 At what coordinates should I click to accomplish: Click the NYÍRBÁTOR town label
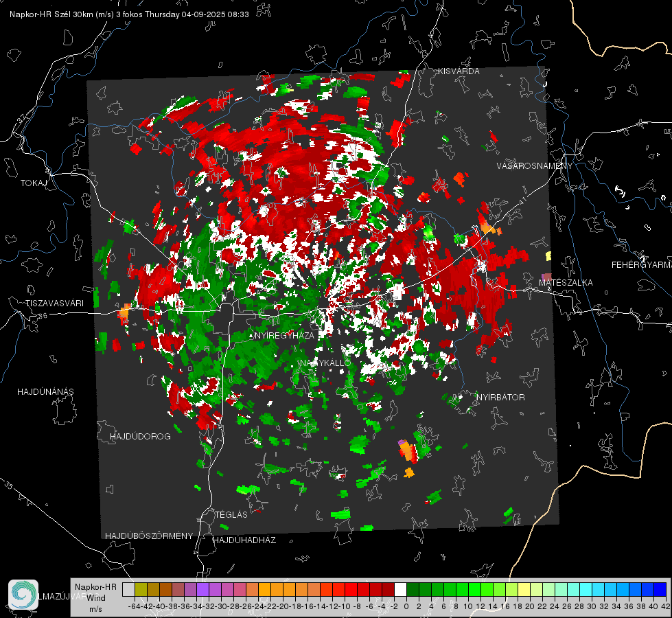coord(500,397)
